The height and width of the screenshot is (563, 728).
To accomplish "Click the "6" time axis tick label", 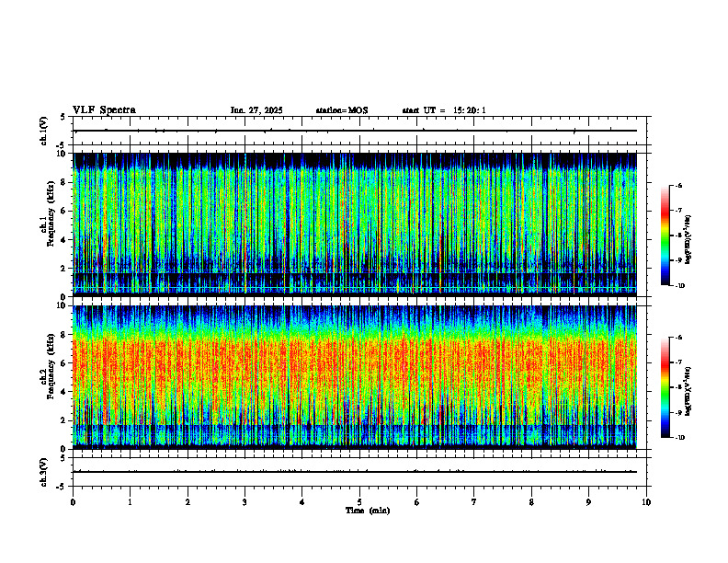I will tap(417, 502).
